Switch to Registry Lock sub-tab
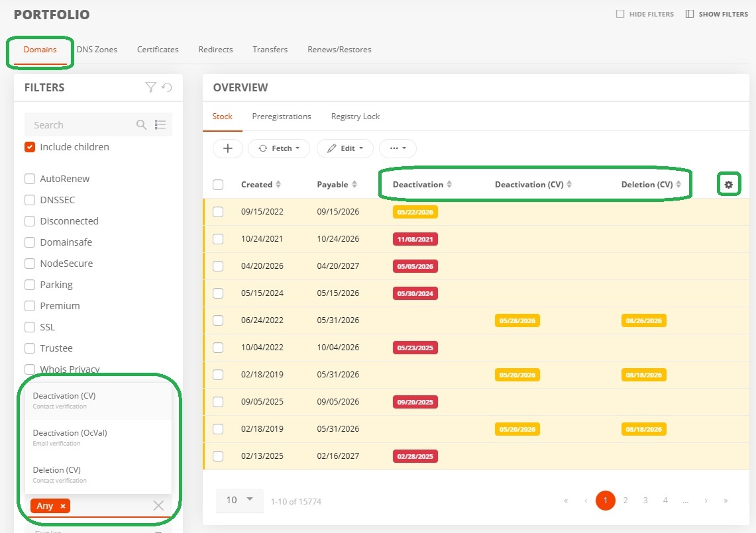The image size is (756, 533). click(x=355, y=117)
